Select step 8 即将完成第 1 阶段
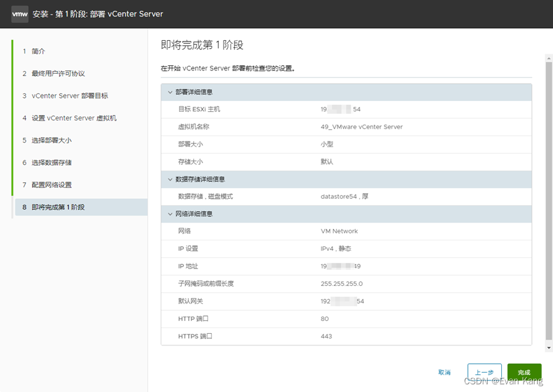This screenshot has width=553, height=392. 58,207
